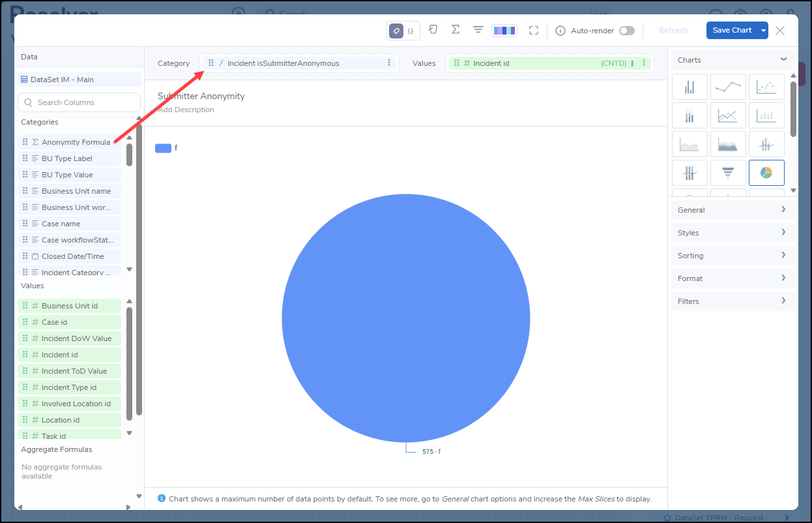The width and height of the screenshot is (812, 523).
Task: Choose the stacked bar and line combo chart
Action: pos(689,173)
